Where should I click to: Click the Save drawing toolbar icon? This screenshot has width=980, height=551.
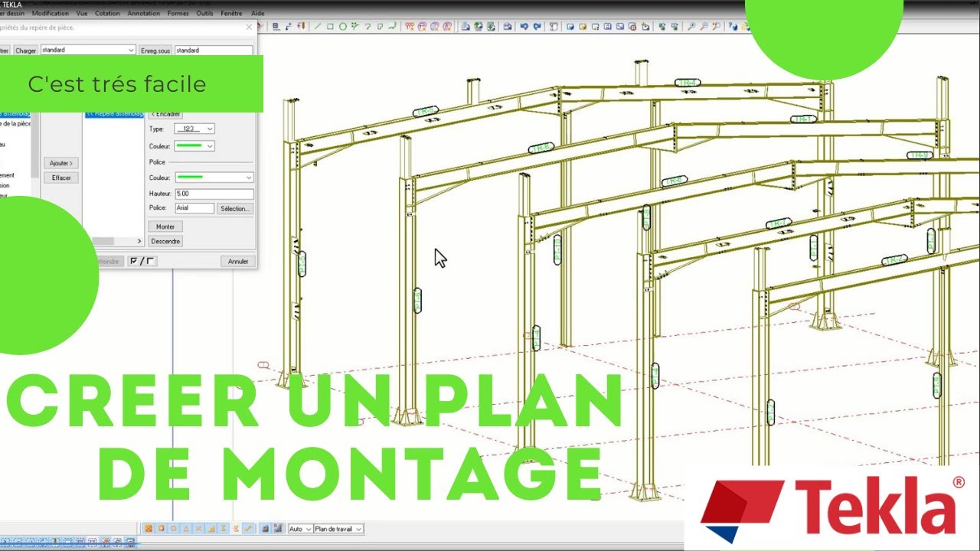pyautogui.click(x=507, y=26)
